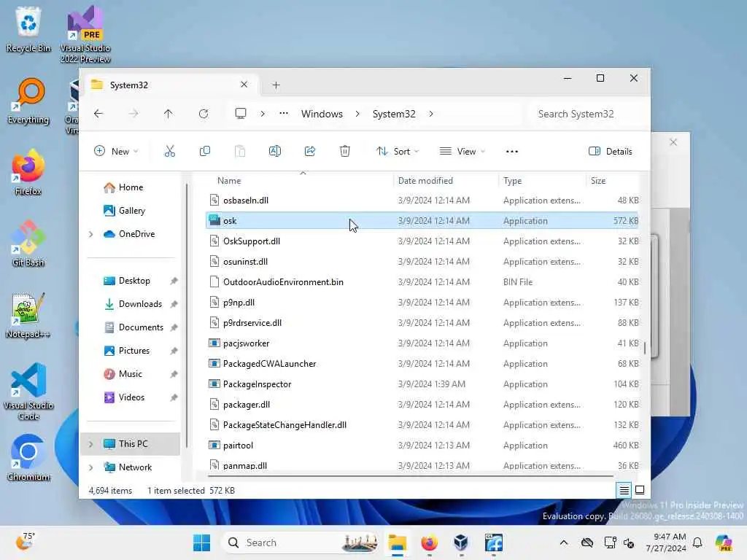This screenshot has width=747, height=560.
Task: Delete selected file using trash icon
Action: point(345,152)
